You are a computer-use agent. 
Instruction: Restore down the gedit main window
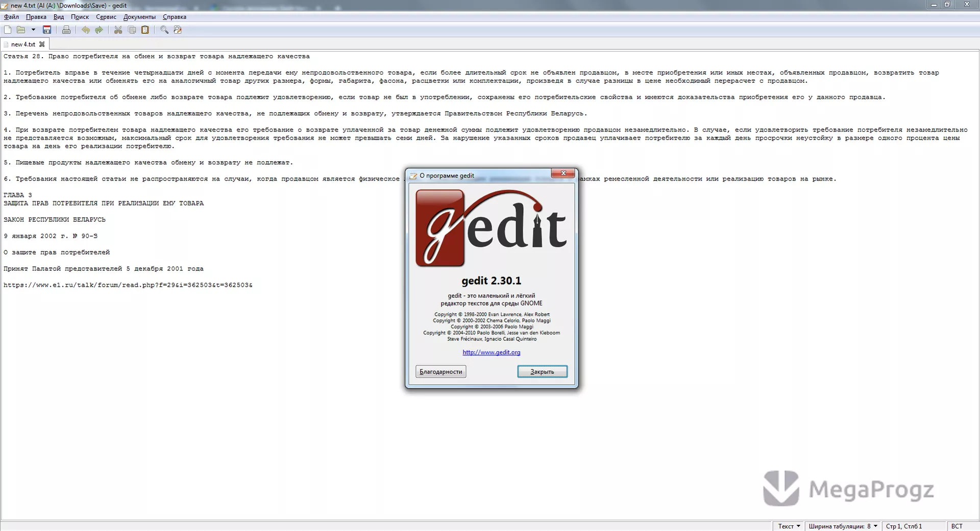947,5
